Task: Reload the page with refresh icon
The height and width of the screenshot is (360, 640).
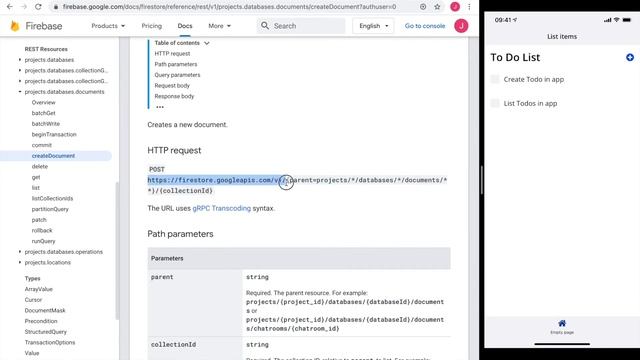Action: pos(38,7)
